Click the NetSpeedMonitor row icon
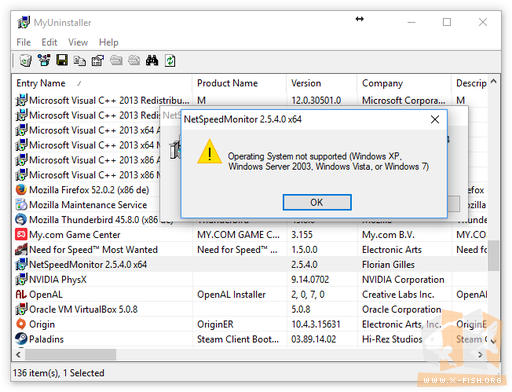 (21, 264)
